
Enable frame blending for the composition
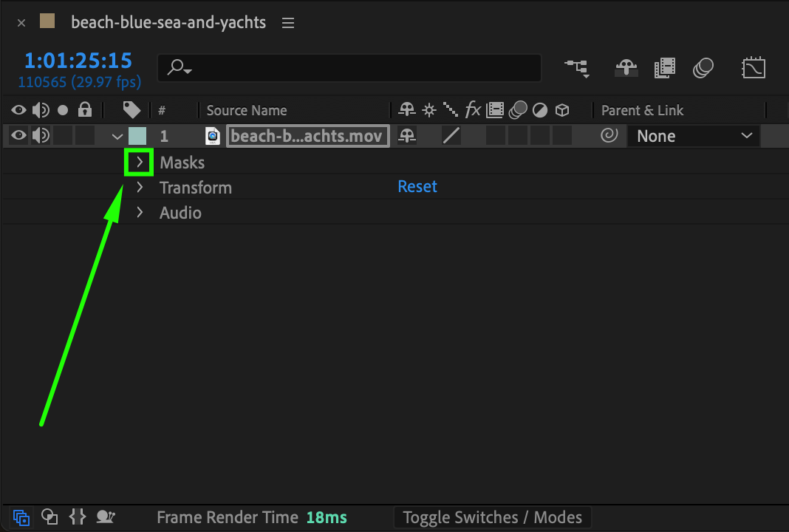pos(665,68)
